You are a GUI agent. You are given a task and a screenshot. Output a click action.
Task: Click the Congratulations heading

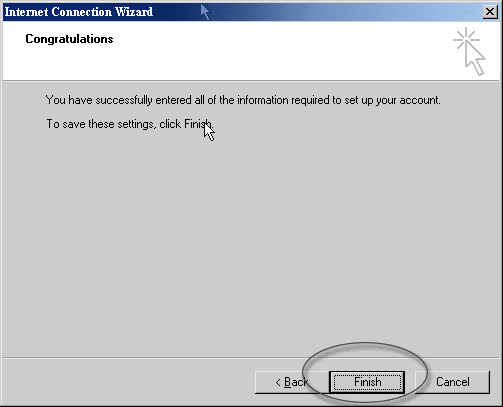(x=69, y=39)
